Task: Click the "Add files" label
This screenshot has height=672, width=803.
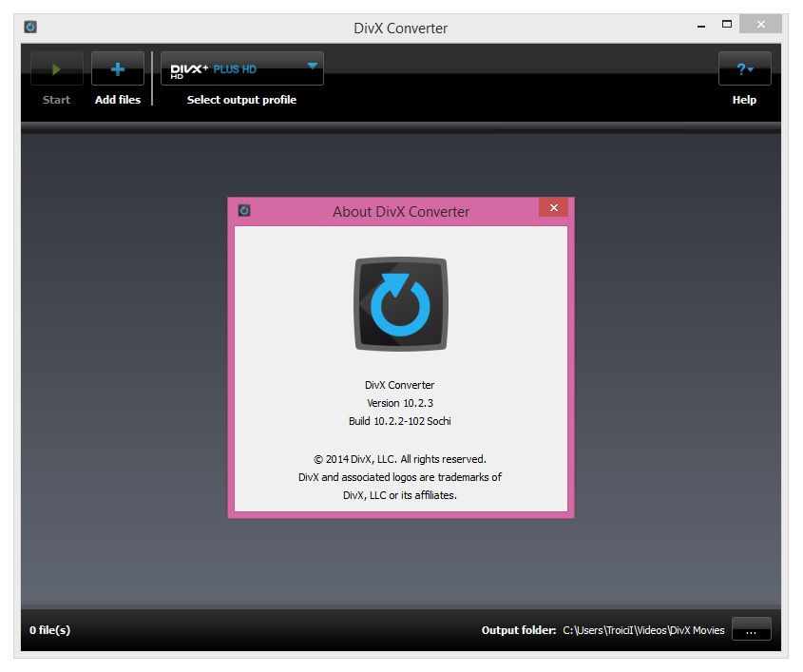Action: [118, 100]
